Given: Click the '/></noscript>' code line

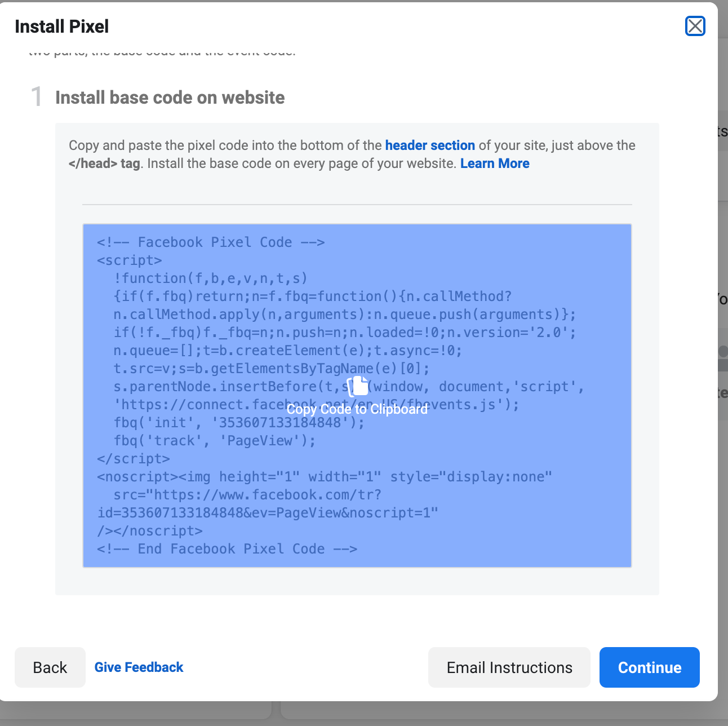Looking at the screenshot, I should (x=150, y=531).
